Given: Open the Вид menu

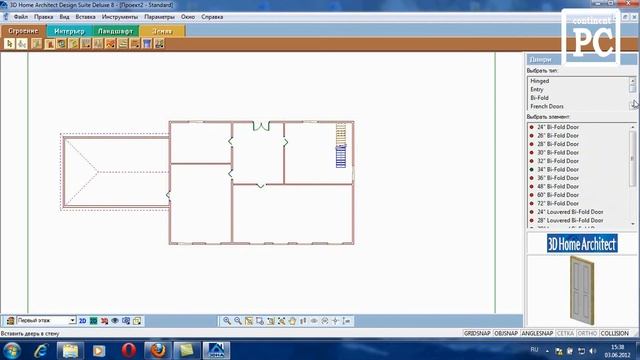Looking at the screenshot, I should (x=64, y=17).
